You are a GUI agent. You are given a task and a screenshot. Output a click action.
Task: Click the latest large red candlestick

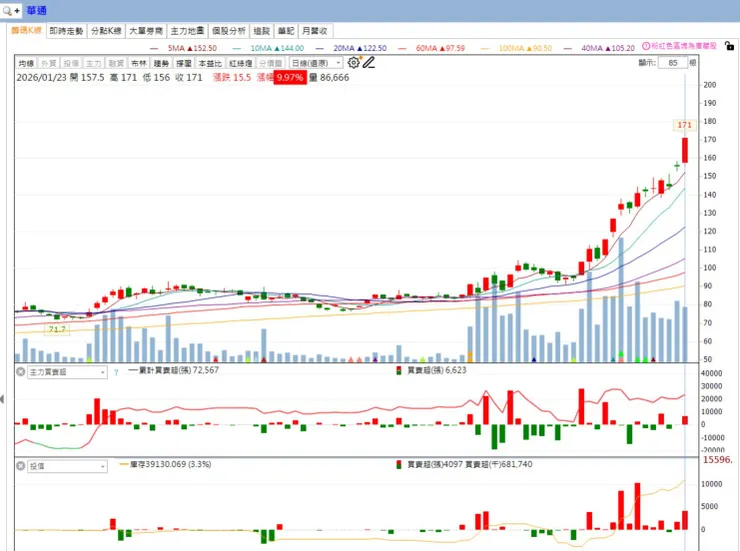[x=685, y=150]
